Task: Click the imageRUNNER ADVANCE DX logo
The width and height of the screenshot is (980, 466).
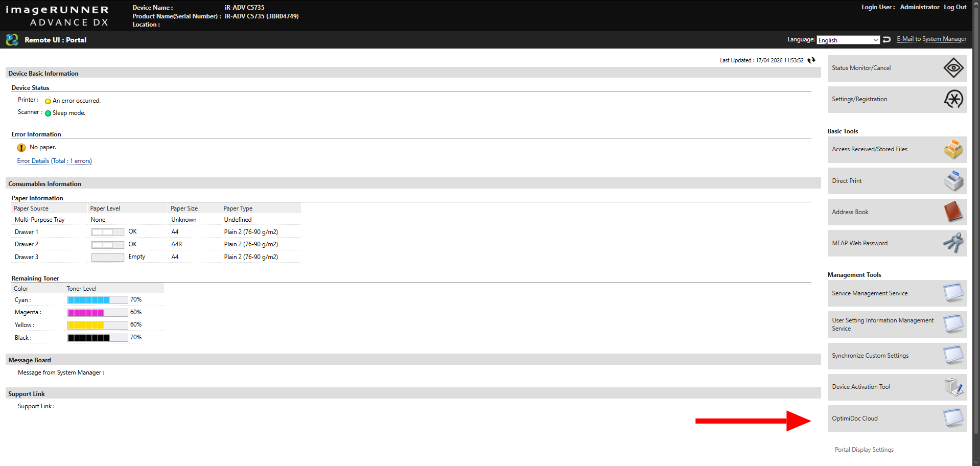Action: (57, 16)
